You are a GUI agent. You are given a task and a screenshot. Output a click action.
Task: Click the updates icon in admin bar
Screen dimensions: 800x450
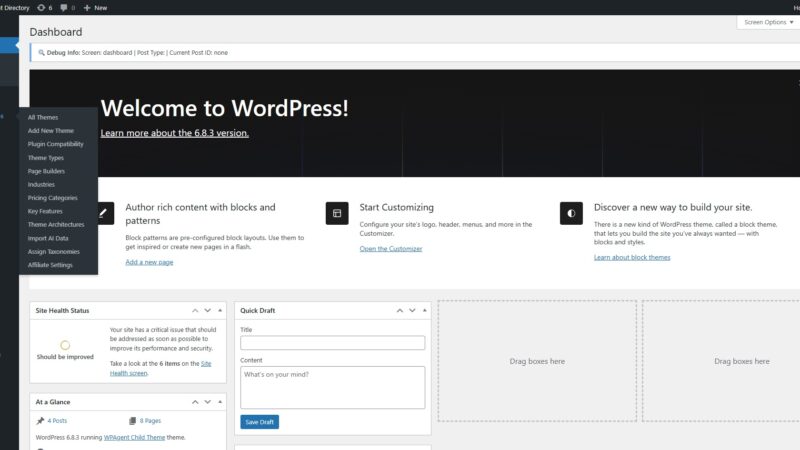pos(39,7)
